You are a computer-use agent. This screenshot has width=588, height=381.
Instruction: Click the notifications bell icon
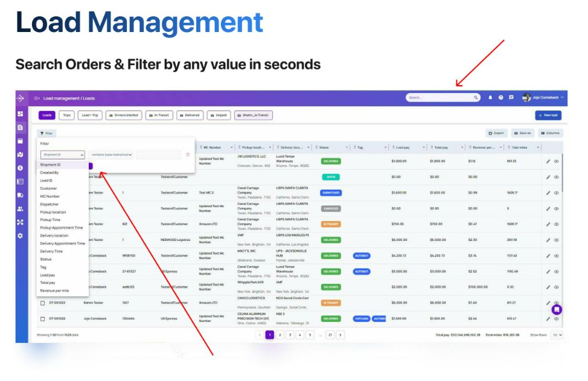click(x=491, y=97)
